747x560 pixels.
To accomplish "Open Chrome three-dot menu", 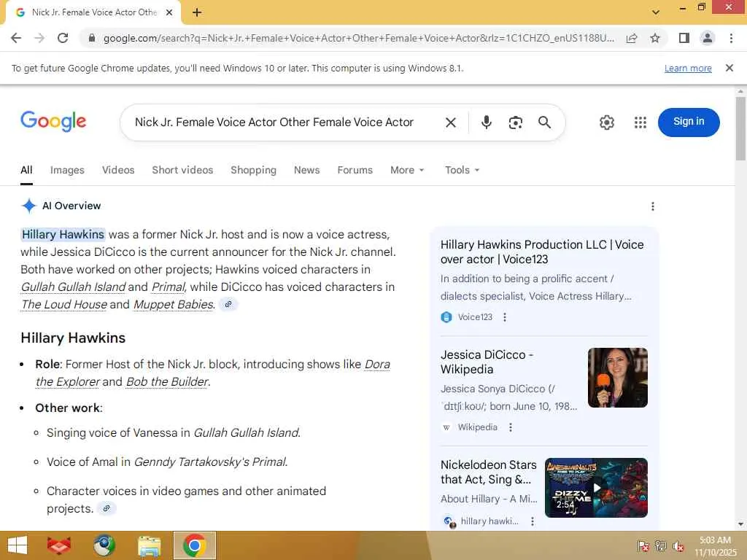I will click(x=731, y=38).
